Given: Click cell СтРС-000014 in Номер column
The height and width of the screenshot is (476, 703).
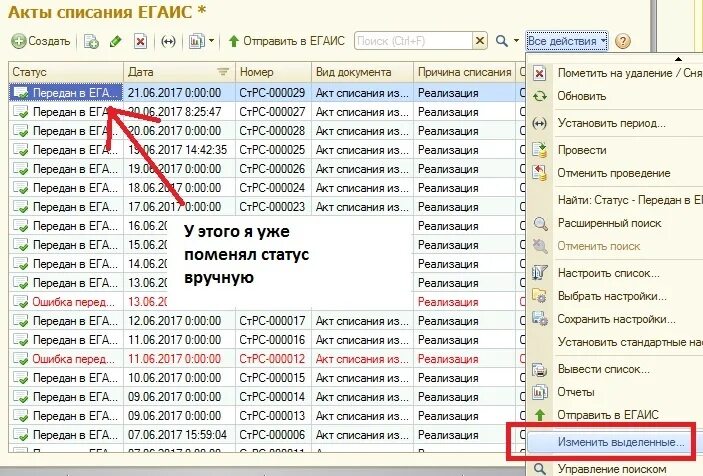Looking at the screenshot, I should [272, 397].
